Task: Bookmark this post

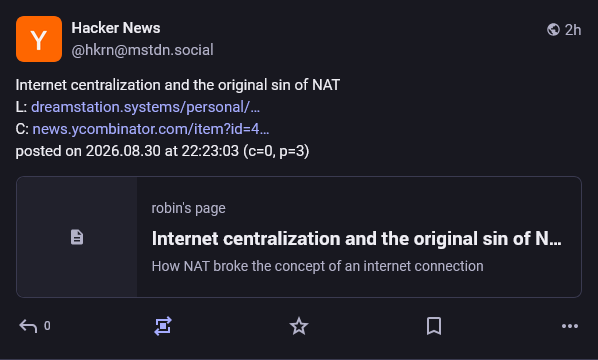Action: point(434,326)
